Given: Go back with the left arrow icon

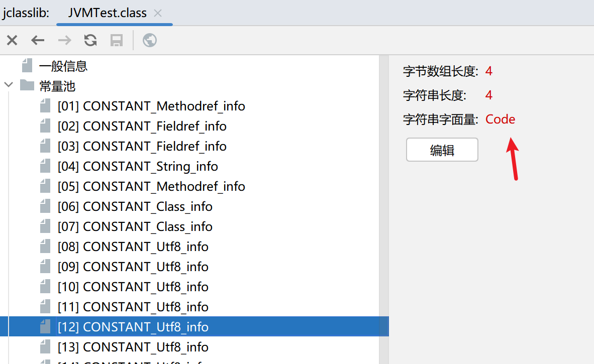Looking at the screenshot, I should tap(38, 40).
